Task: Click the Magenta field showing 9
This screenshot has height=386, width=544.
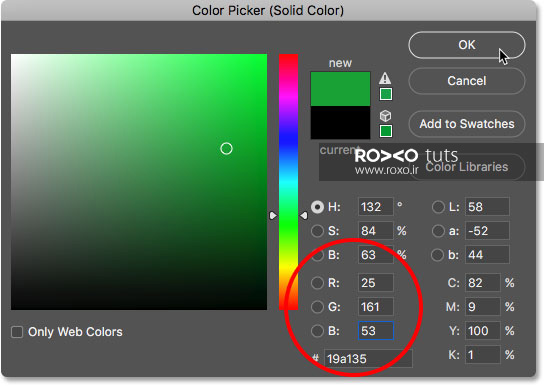Action: 483,307
